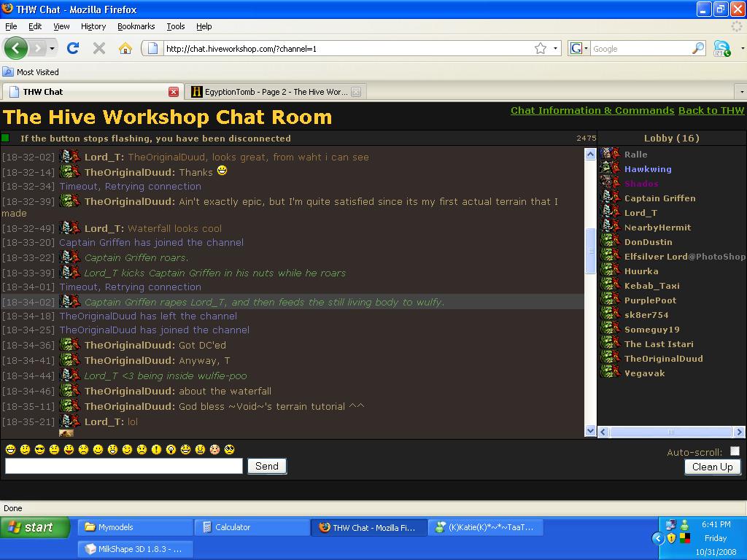Insert the blushing pink emoticon
This screenshot has height=560, width=747.
(215, 449)
